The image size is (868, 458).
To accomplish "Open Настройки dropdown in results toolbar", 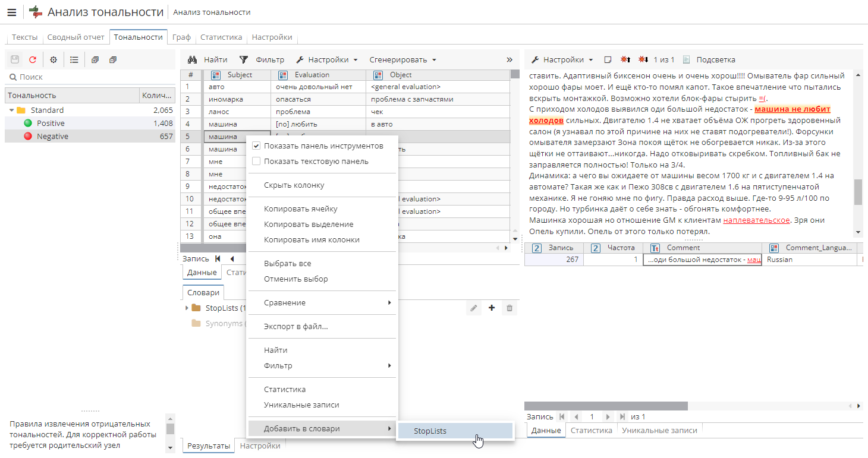I will coord(327,59).
